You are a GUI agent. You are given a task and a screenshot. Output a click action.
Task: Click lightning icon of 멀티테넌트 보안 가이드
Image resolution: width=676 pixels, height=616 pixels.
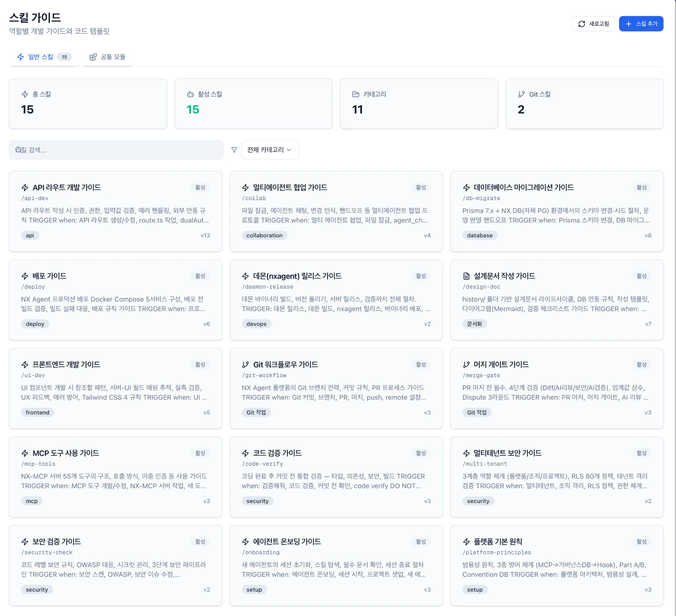coord(466,453)
